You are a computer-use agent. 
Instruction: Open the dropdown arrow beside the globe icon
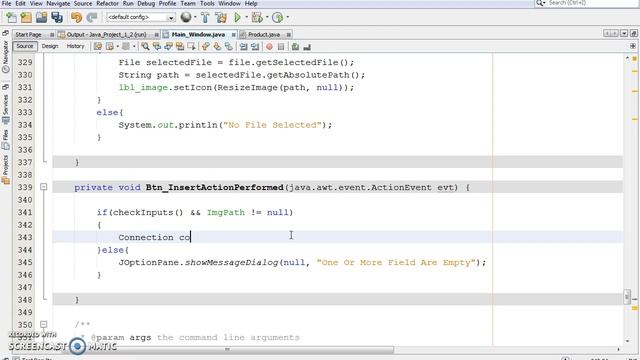[x=195, y=17]
